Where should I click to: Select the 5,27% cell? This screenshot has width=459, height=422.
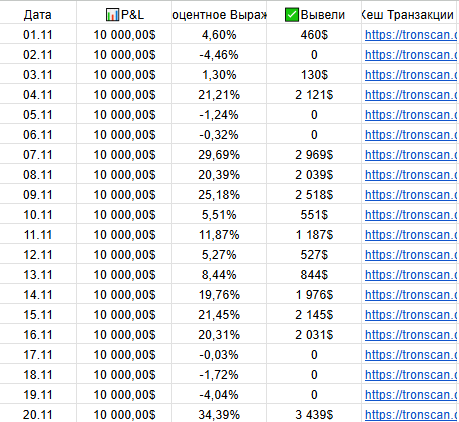(219, 254)
